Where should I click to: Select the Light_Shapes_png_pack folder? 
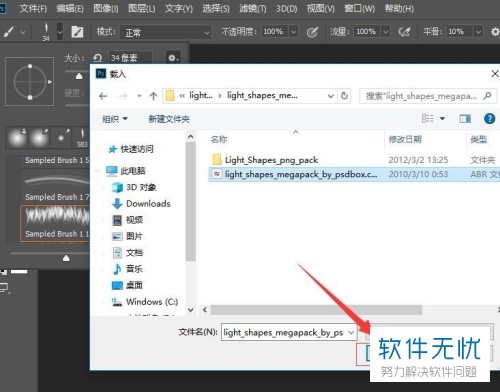pyautogui.click(x=271, y=160)
